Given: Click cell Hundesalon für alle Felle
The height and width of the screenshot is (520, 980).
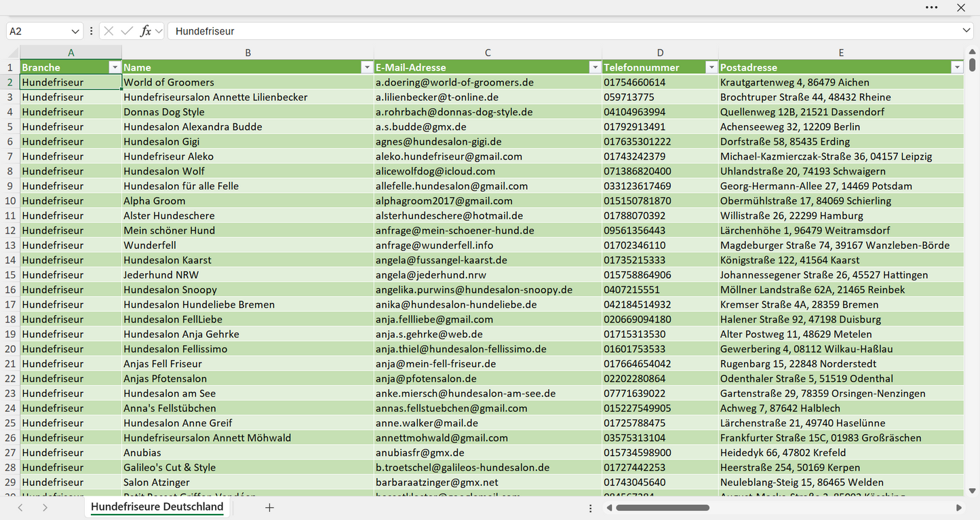Looking at the screenshot, I should (x=248, y=186).
